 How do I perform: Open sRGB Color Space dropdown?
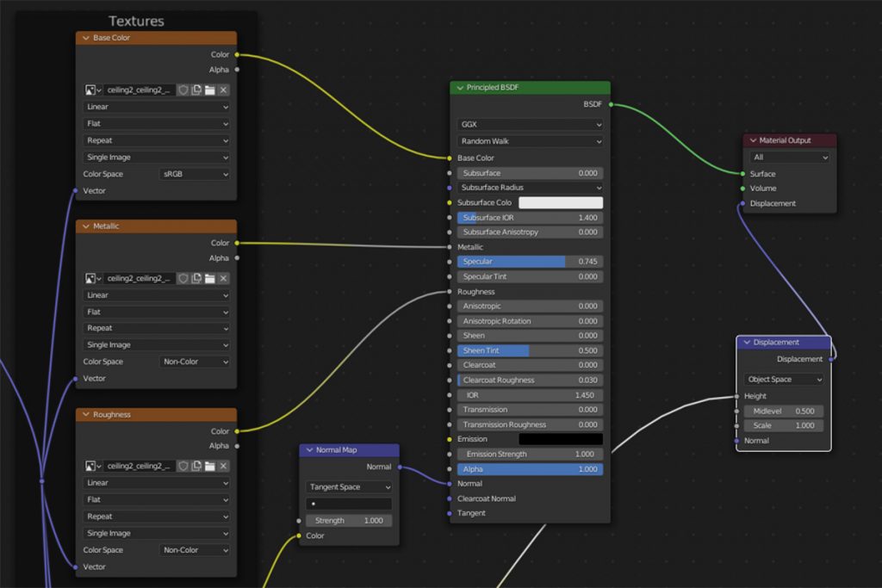pos(196,174)
